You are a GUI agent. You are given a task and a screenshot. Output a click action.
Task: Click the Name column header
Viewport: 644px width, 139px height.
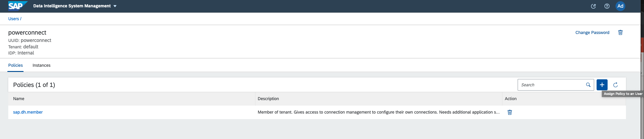(19, 99)
